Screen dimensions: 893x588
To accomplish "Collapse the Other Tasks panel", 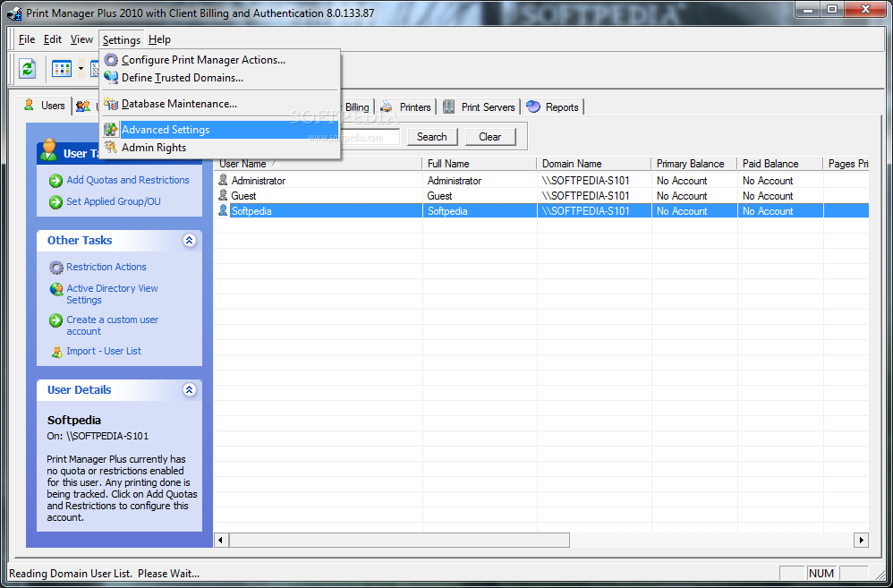I will pos(190,241).
